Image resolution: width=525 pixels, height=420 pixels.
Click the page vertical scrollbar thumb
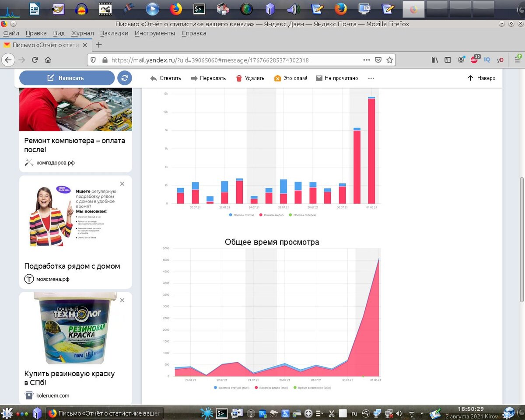[x=521, y=239]
